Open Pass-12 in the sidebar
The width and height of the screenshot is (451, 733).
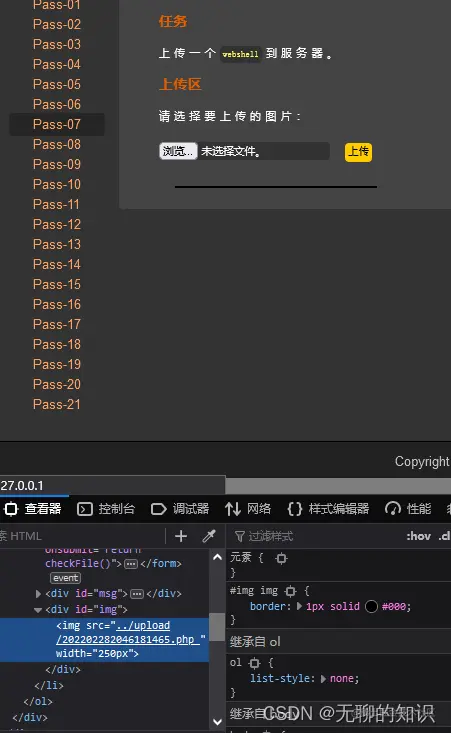tap(57, 224)
